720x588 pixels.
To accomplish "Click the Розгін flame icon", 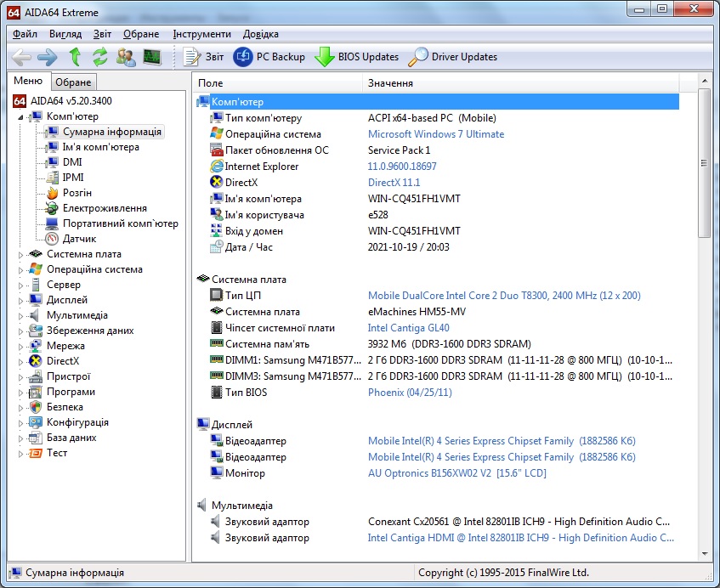I will tap(53, 193).
